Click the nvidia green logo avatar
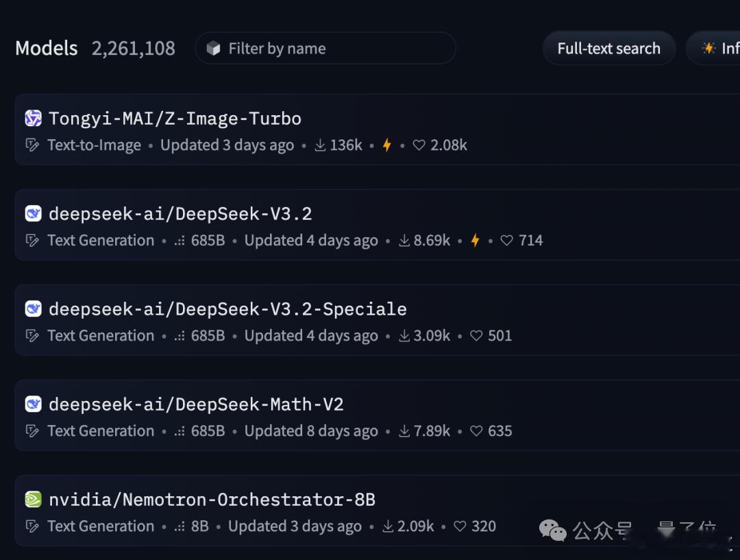Viewport: 740px width, 560px height. 33,499
